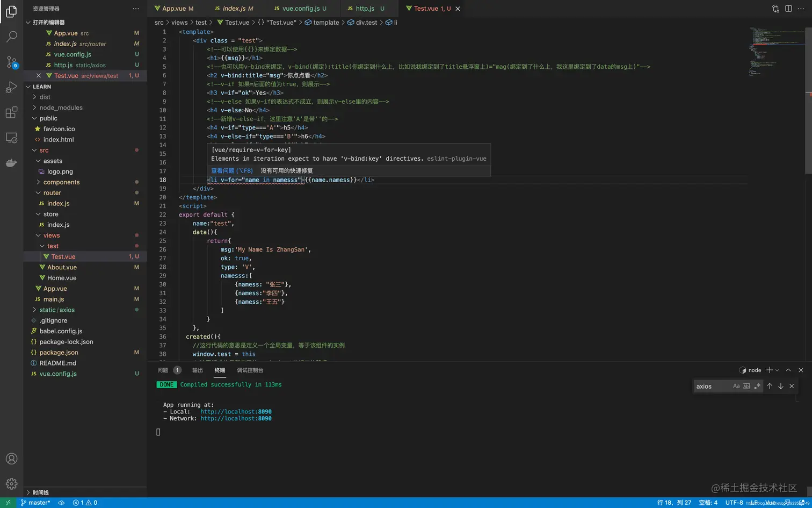
Task: Open problems via errors and warnings status item
Action: pyautogui.click(x=85, y=503)
